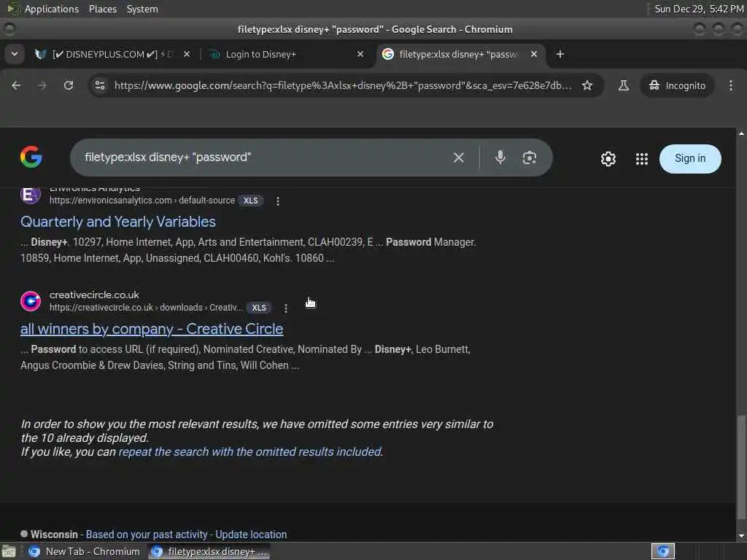Click the page vertical scrollbar thumb
Image resolution: width=747 pixels, height=560 pixels.
(741, 468)
